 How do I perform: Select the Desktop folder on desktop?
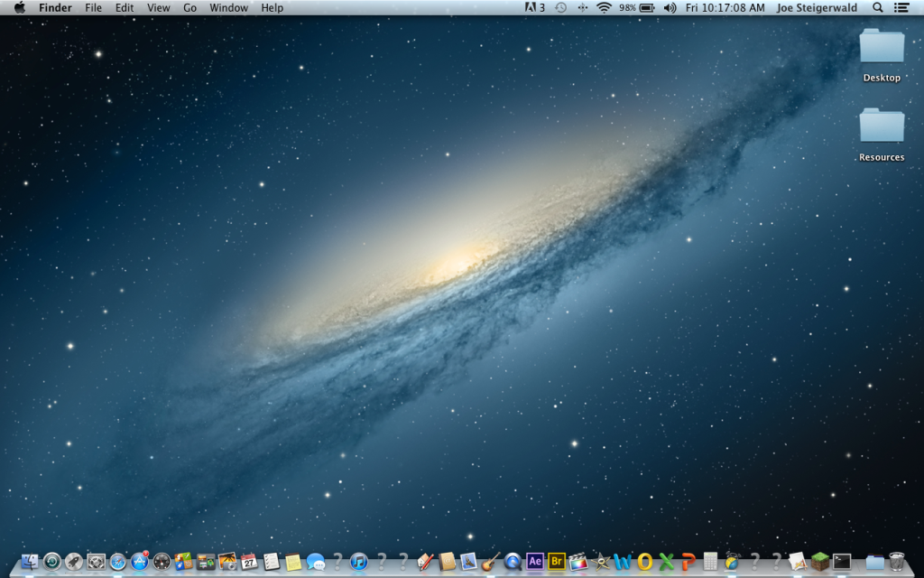[x=882, y=55]
